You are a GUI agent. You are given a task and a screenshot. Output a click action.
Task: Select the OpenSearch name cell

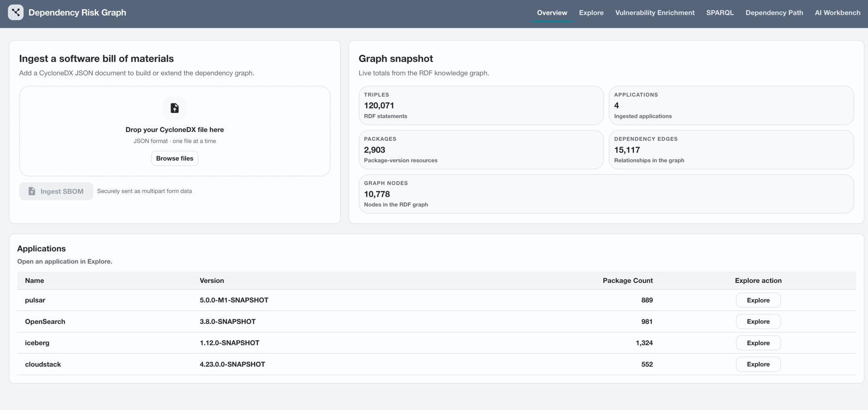point(45,322)
